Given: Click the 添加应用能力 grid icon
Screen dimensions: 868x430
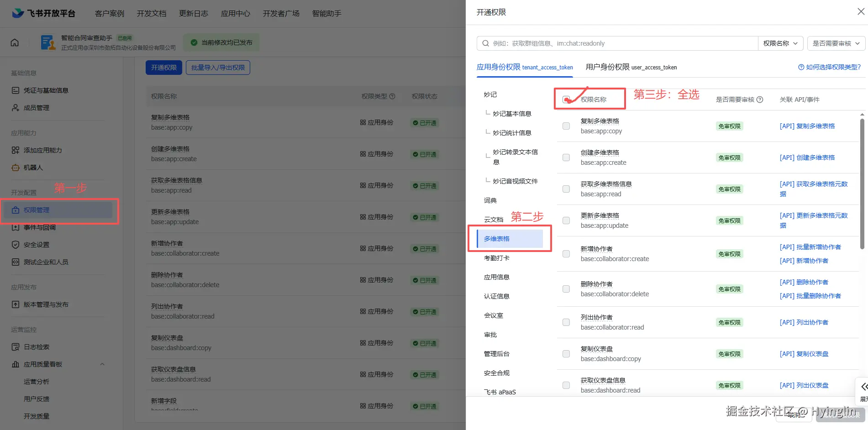Looking at the screenshot, I should pos(16,150).
